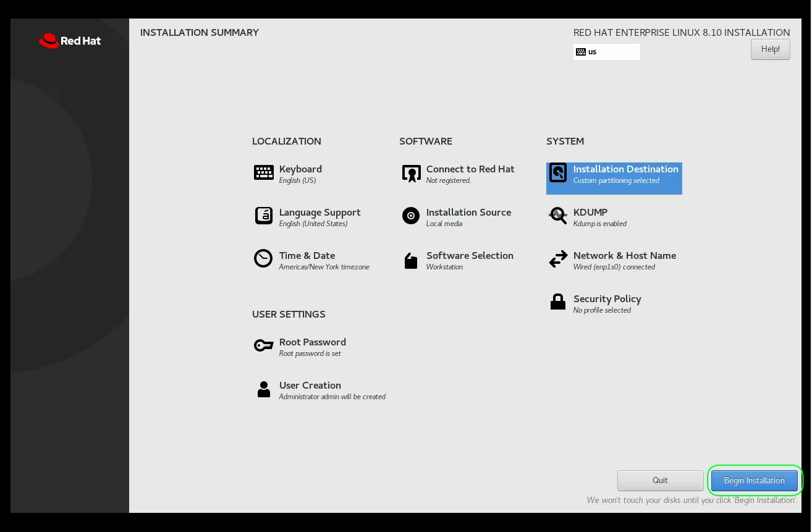Click 'English (US)' keyboard status text
The height and width of the screenshot is (532, 812).
pyautogui.click(x=297, y=180)
